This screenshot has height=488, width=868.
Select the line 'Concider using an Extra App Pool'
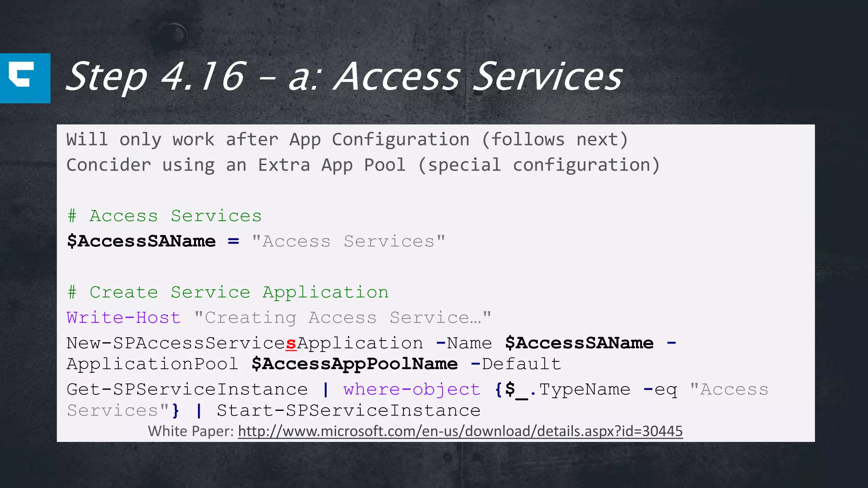(363, 165)
